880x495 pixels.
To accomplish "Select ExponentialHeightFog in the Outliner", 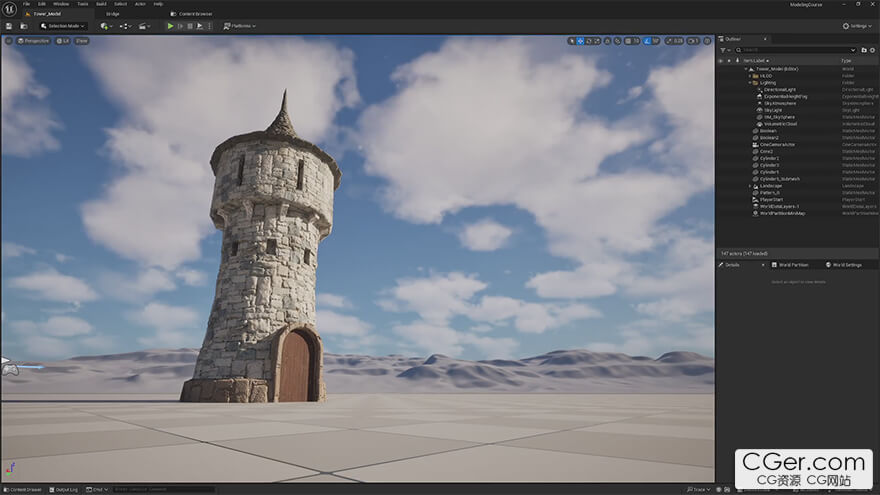I will tap(785, 97).
